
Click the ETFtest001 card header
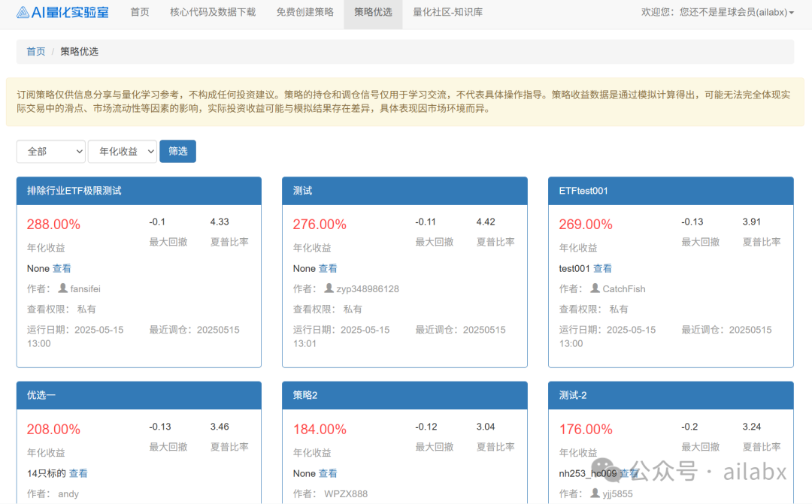pos(671,191)
